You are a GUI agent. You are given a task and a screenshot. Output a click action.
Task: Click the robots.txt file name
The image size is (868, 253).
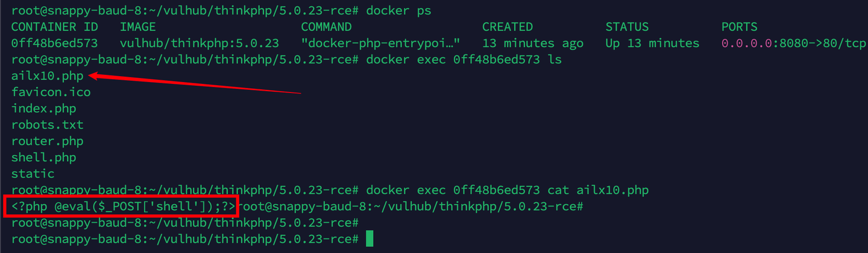tap(47, 125)
